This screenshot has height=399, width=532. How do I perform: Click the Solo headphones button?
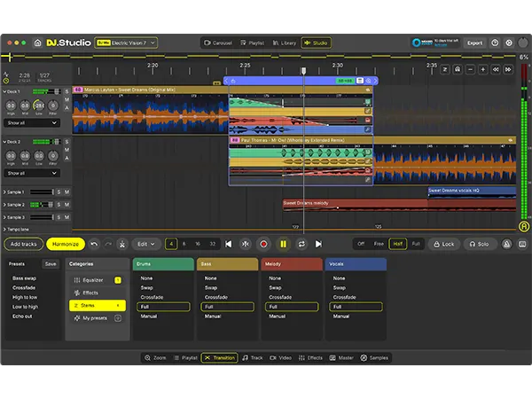point(479,244)
